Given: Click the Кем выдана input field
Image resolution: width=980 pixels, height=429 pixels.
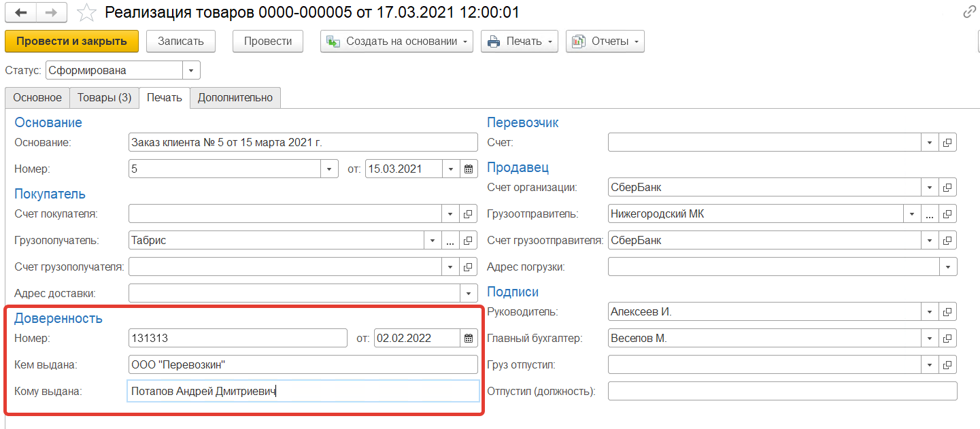Looking at the screenshot, I should click(303, 365).
